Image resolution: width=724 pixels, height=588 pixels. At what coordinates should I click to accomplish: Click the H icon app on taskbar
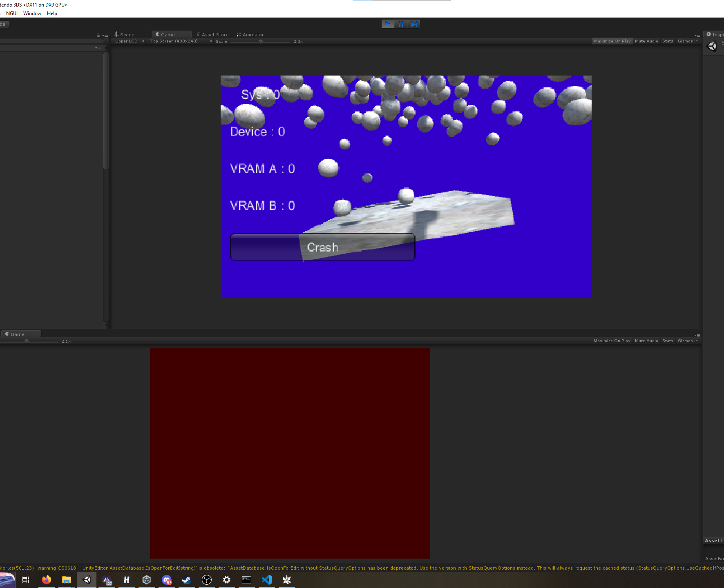point(127,580)
